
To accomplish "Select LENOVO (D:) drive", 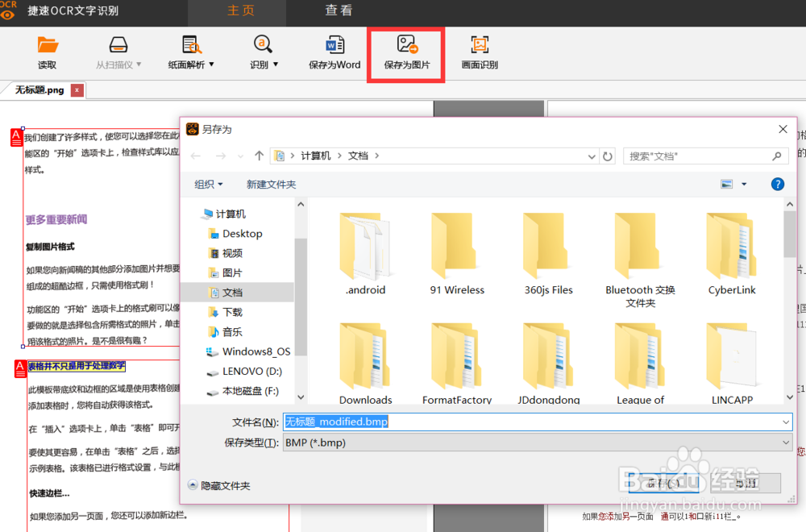I will pyautogui.click(x=244, y=371).
